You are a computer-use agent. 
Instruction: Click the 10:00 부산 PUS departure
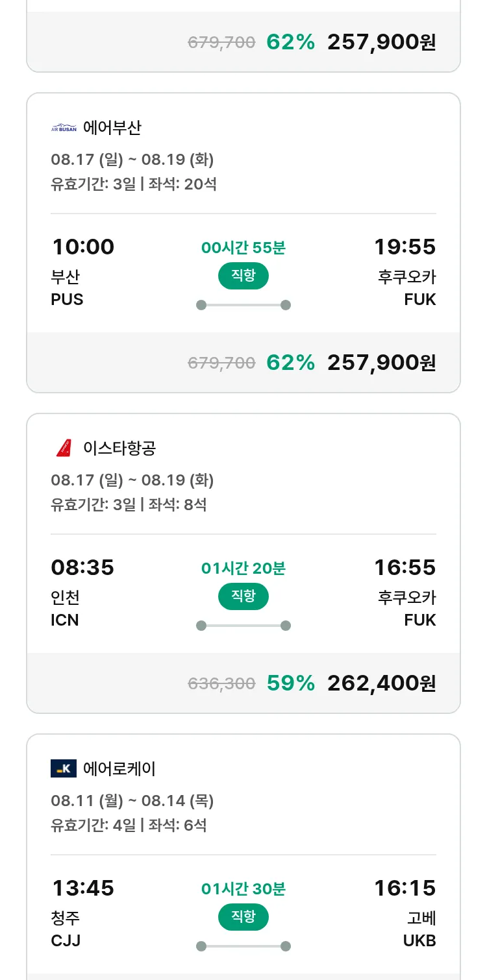(82, 273)
